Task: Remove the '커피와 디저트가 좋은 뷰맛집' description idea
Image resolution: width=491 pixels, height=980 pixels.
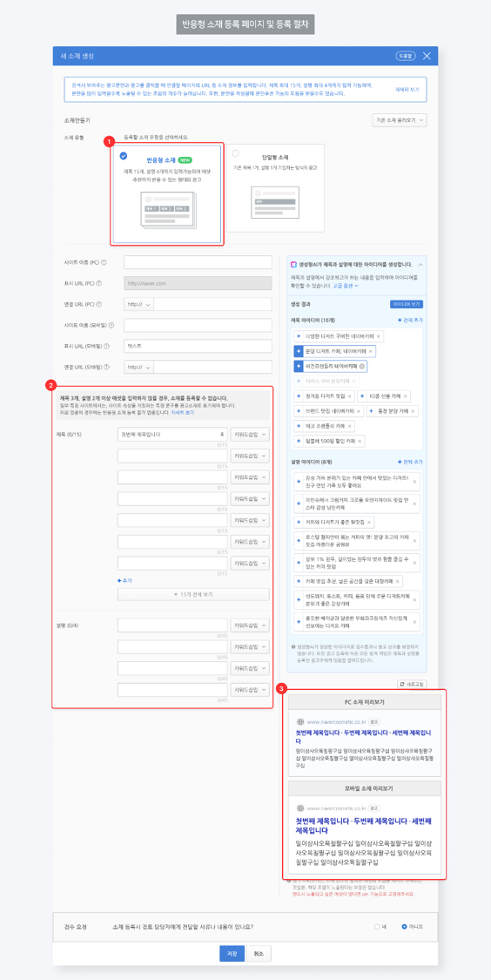Action: coord(370,521)
